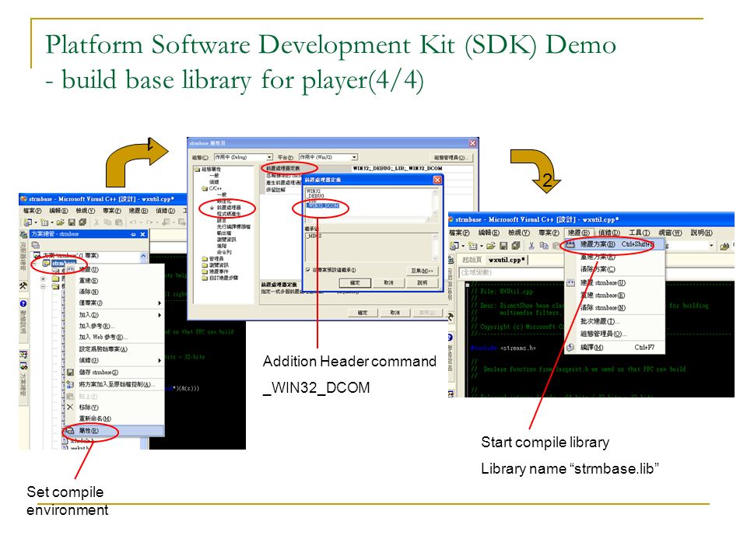747x560 pixels.
Task: Open 工具(T) menu in right window
Action: [639, 233]
